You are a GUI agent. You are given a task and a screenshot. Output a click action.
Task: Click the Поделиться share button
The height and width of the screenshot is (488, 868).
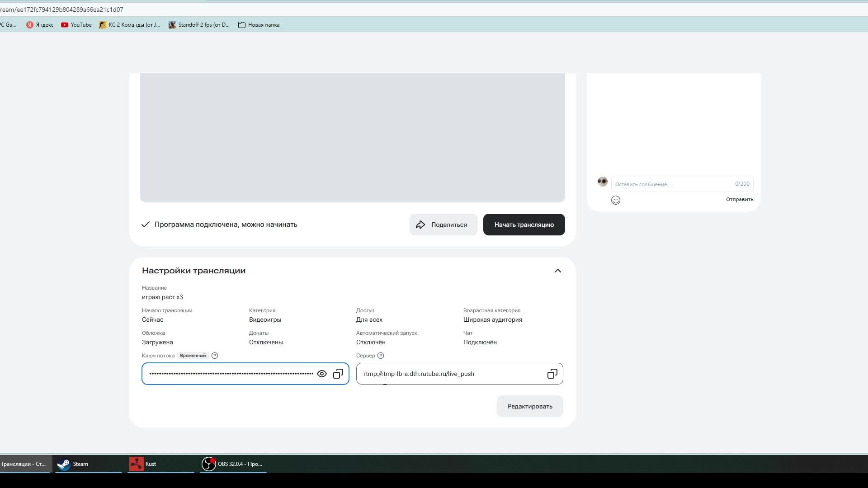pyautogui.click(x=443, y=225)
